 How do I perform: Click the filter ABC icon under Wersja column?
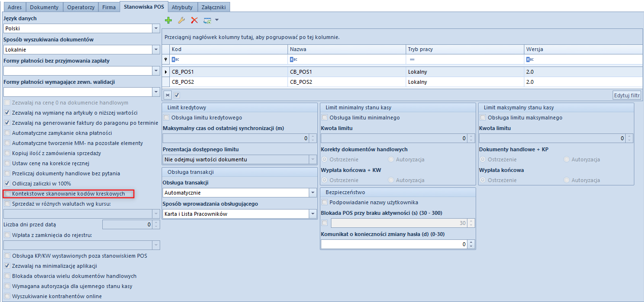(x=530, y=60)
